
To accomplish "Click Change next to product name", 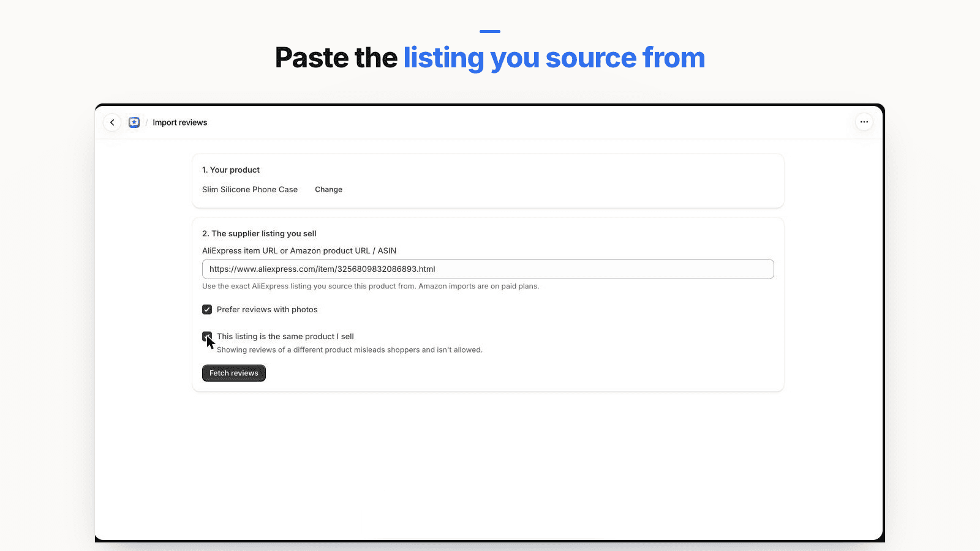I will point(328,190).
